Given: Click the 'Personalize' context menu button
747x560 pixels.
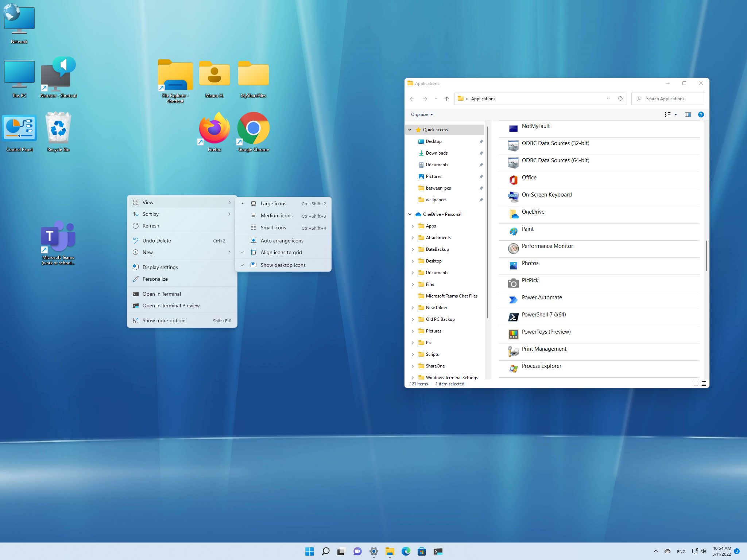Looking at the screenshot, I should coord(154,279).
